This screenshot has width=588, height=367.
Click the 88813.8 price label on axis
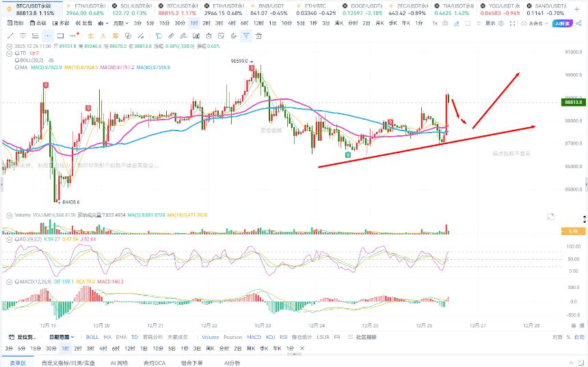(x=573, y=102)
